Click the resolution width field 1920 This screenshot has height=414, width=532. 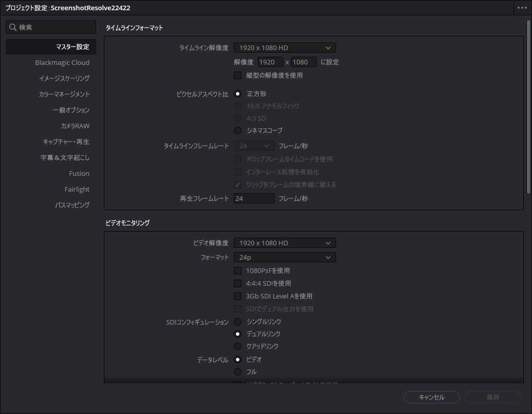(270, 62)
